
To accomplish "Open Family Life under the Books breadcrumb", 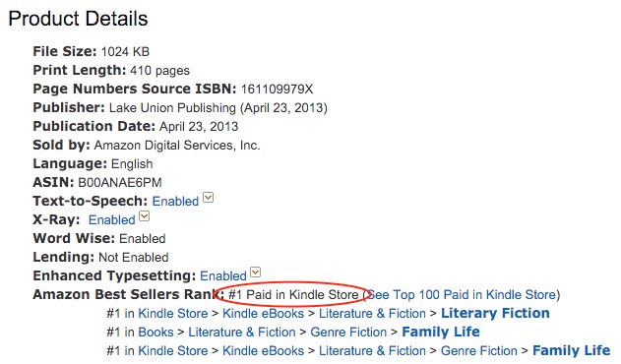I will click(x=441, y=332).
